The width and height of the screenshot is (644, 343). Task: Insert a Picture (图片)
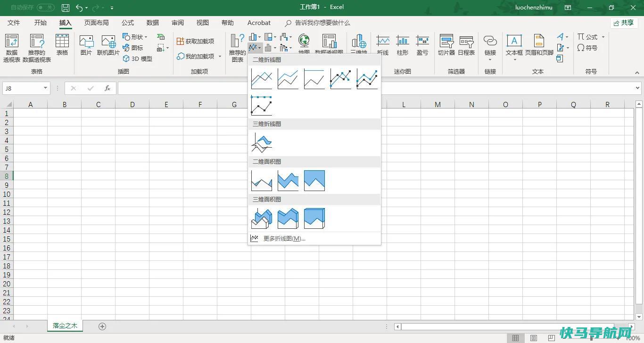pos(86,45)
